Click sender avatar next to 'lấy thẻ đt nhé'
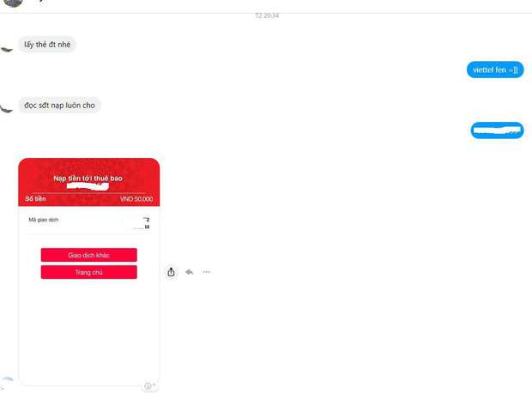The image size is (532, 394). (x=7, y=50)
